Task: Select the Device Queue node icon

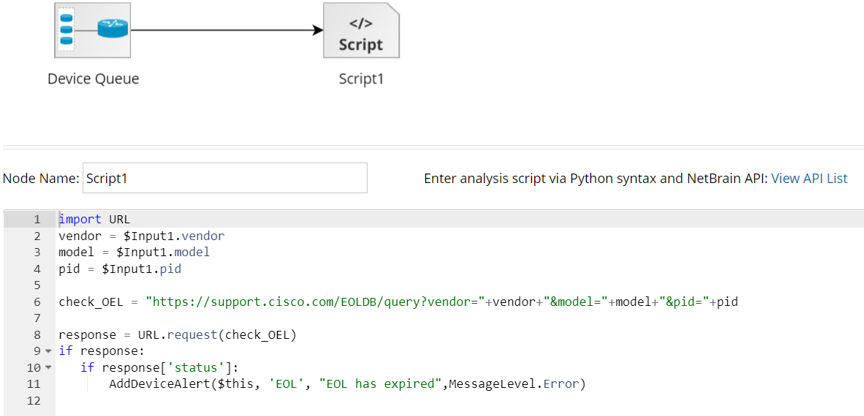Action: coord(92,30)
